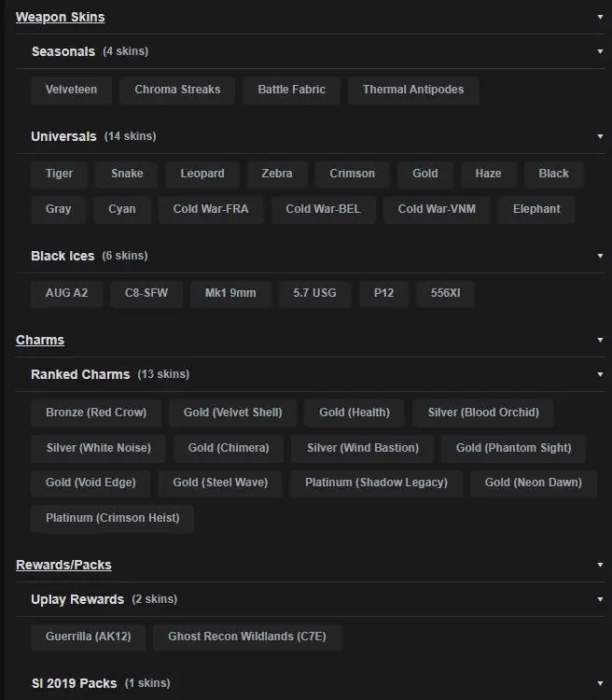Image resolution: width=612 pixels, height=700 pixels.
Task: Select the Gold (Phantom Sight) charm tag
Action: 514,448
